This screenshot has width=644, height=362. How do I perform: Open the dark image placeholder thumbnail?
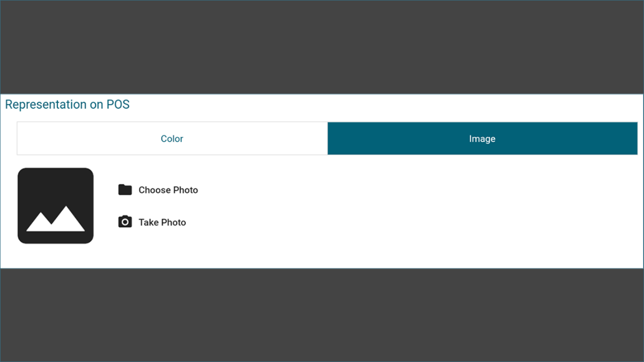55,206
